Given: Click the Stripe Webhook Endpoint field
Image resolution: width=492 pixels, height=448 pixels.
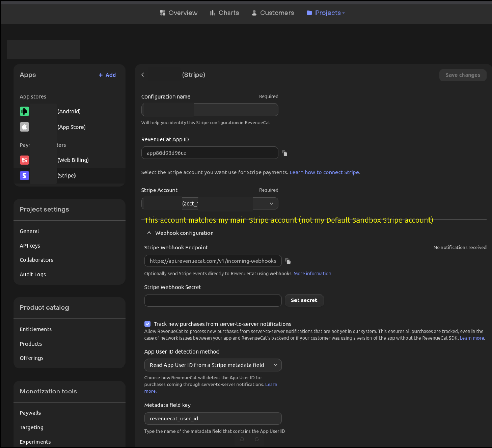Looking at the screenshot, I should 213,261.
